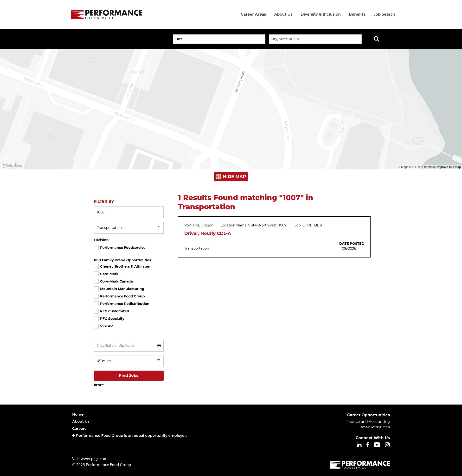
Task: Check the Performance Foodservice division box
Action: tap(96, 248)
